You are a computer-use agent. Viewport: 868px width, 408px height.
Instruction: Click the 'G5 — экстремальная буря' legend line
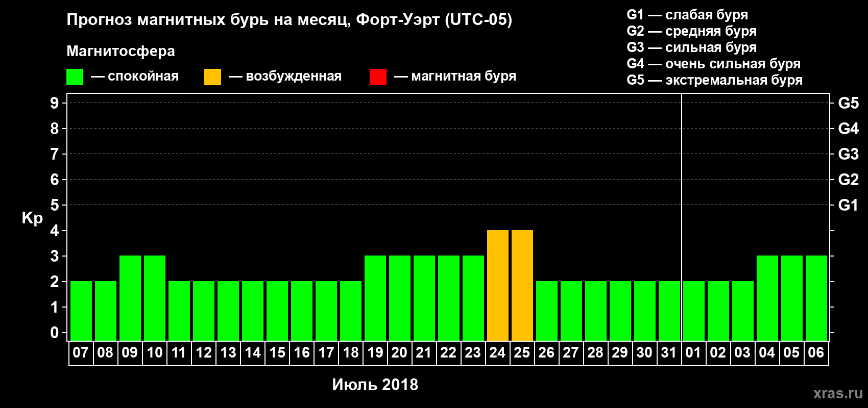[715, 80]
